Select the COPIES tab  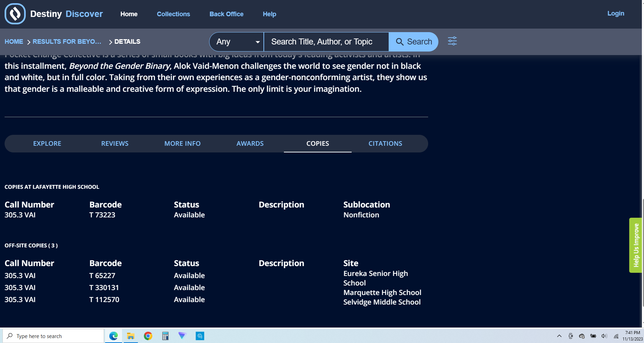[x=318, y=144]
